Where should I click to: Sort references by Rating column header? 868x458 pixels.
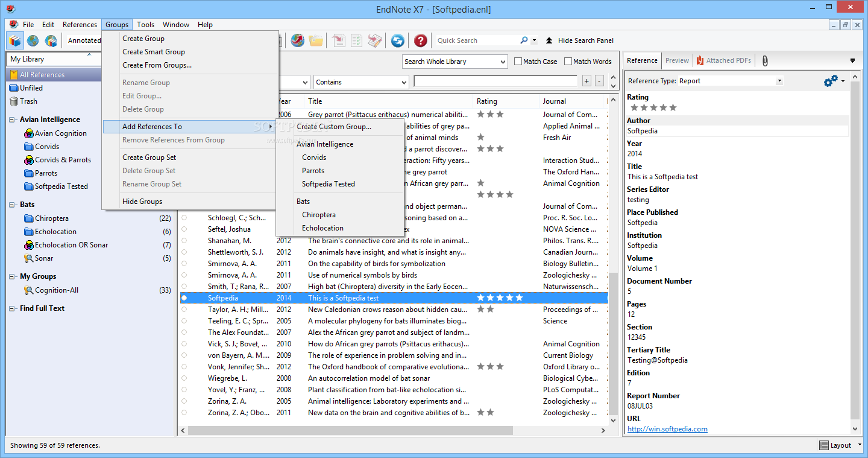point(506,101)
